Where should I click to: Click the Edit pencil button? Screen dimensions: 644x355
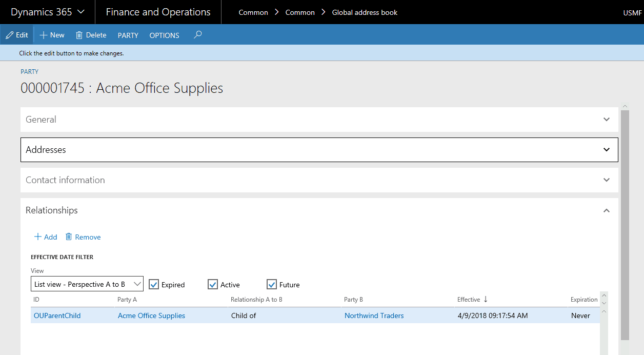(x=17, y=35)
